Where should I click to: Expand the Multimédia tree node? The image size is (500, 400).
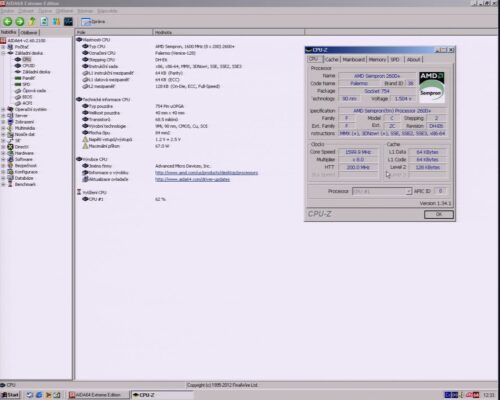point(3,128)
